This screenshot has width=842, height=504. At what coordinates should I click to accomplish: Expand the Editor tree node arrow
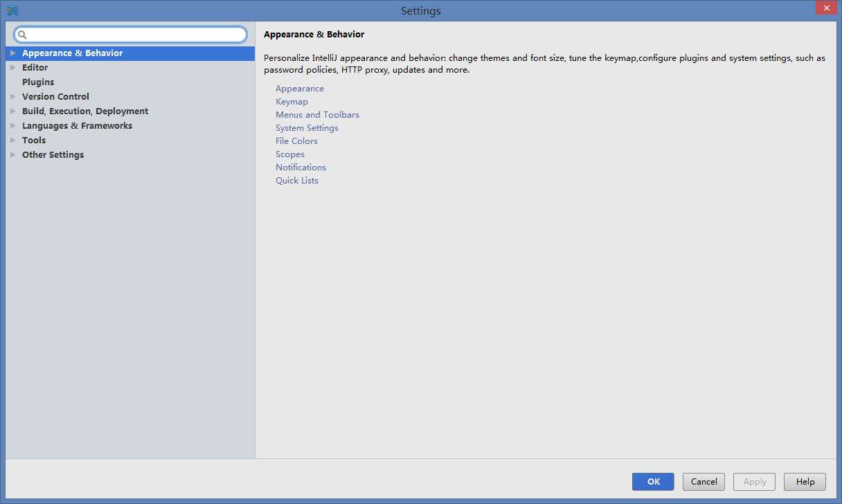tap(12, 68)
